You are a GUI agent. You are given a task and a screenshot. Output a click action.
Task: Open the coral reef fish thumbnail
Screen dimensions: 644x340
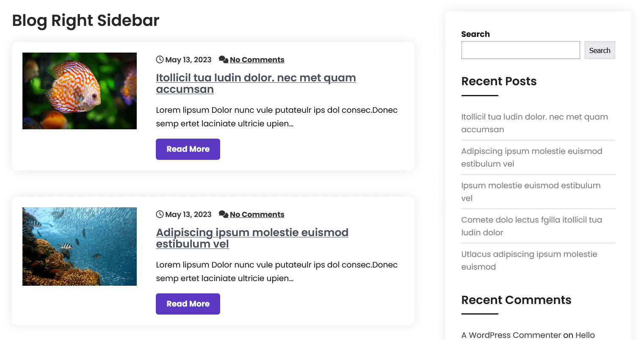[80, 246]
